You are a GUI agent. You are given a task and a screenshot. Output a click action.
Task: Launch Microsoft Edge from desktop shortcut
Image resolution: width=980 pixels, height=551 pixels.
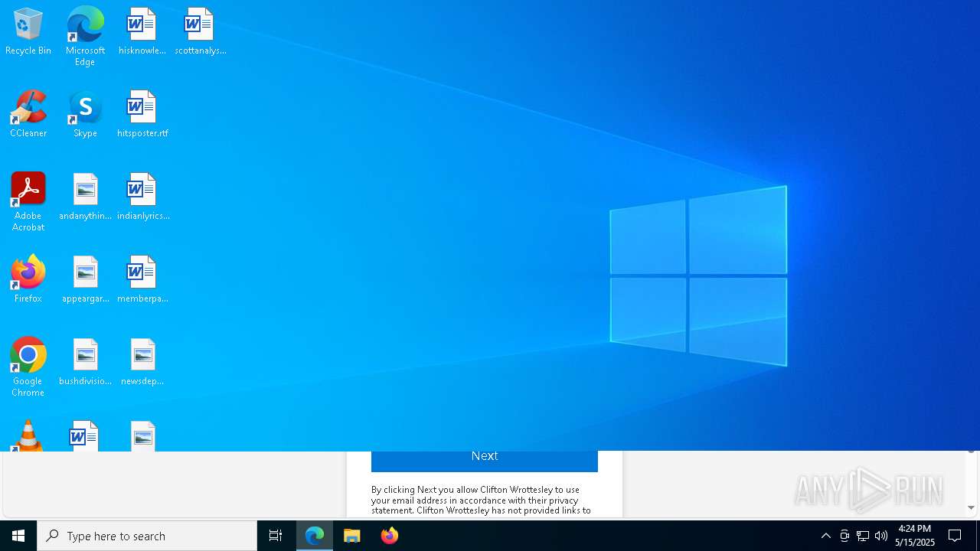pyautogui.click(x=85, y=36)
